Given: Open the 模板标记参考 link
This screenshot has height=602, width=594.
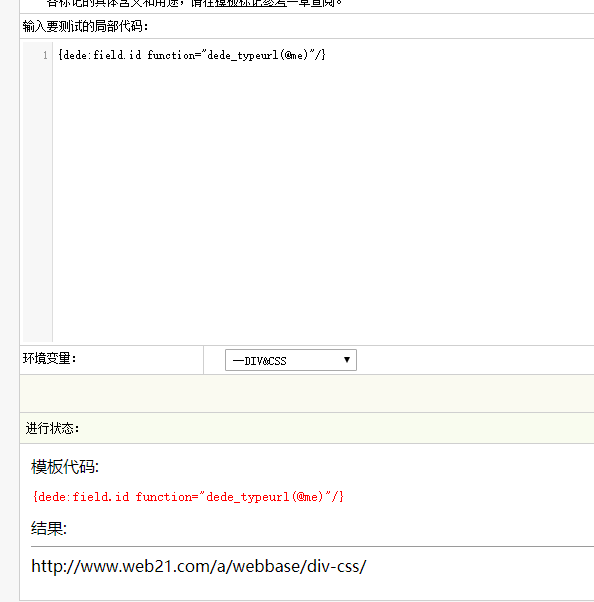Looking at the screenshot, I should (x=250, y=3).
